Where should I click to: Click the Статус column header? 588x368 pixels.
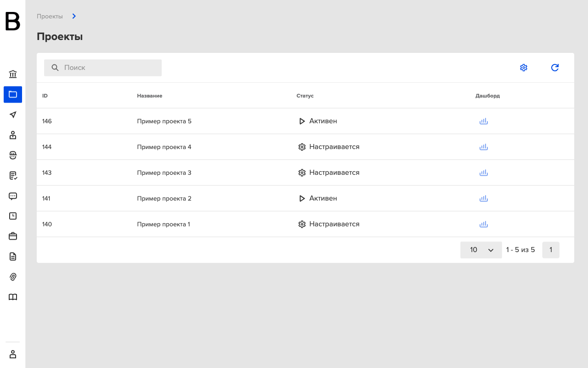coord(305,96)
